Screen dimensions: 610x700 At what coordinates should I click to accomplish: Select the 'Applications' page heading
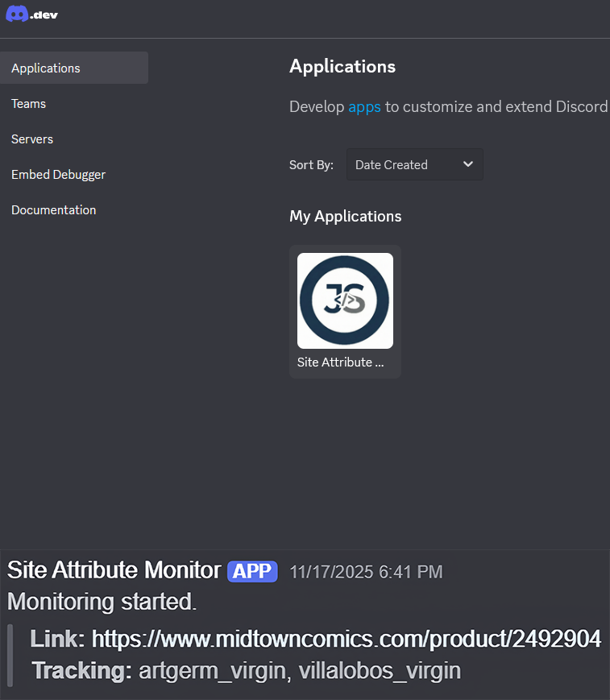pyautogui.click(x=342, y=67)
